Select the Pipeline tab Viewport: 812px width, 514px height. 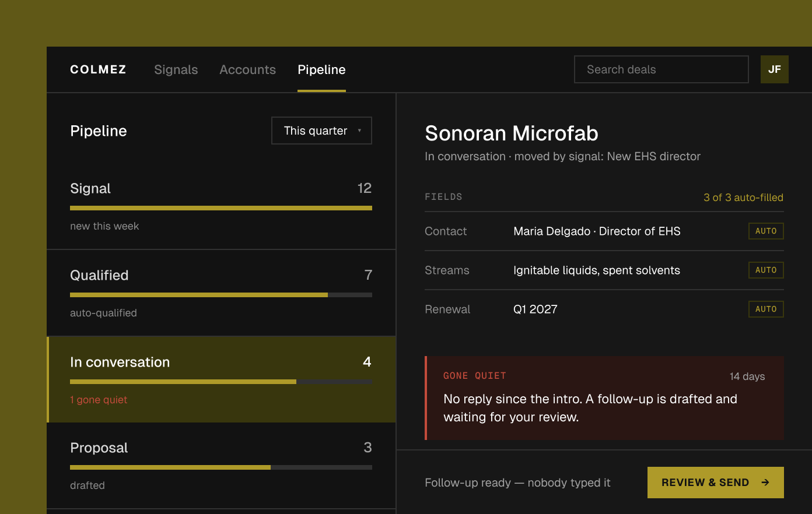(x=321, y=69)
